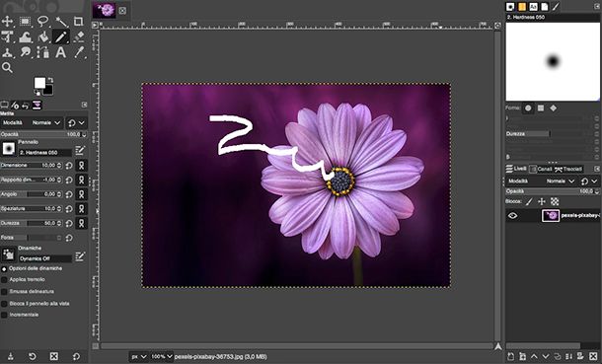
Task: Switch to the Tracciati tab
Action: pos(568,169)
